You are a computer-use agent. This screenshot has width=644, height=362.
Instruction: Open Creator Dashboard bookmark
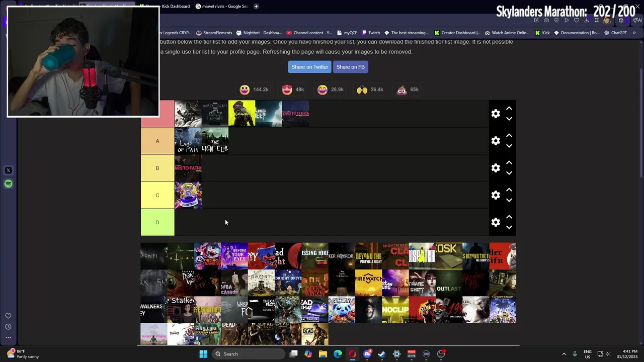click(457, 33)
